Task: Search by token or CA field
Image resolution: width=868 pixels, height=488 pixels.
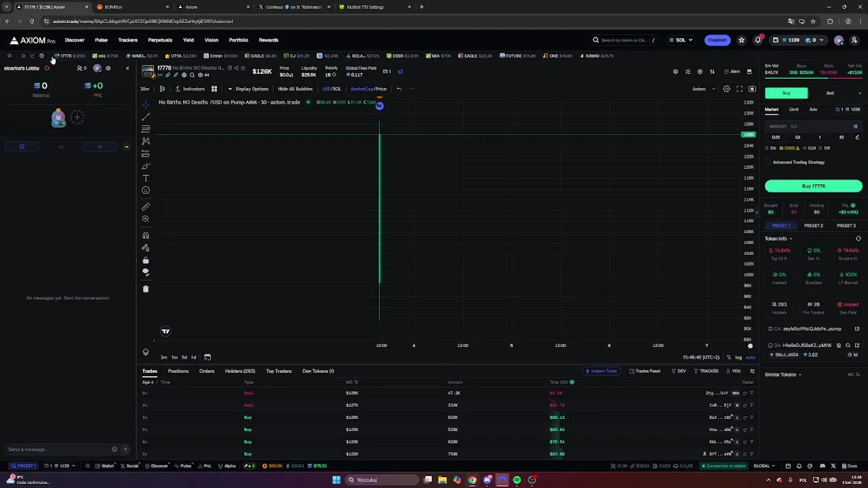Action: tap(623, 40)
